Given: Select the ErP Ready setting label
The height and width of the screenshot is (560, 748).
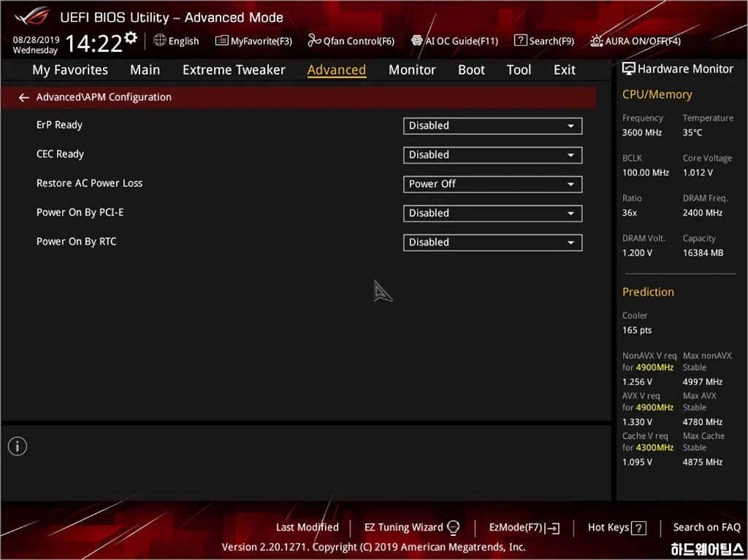Looking at the screenshot, I should coord(59,125).
